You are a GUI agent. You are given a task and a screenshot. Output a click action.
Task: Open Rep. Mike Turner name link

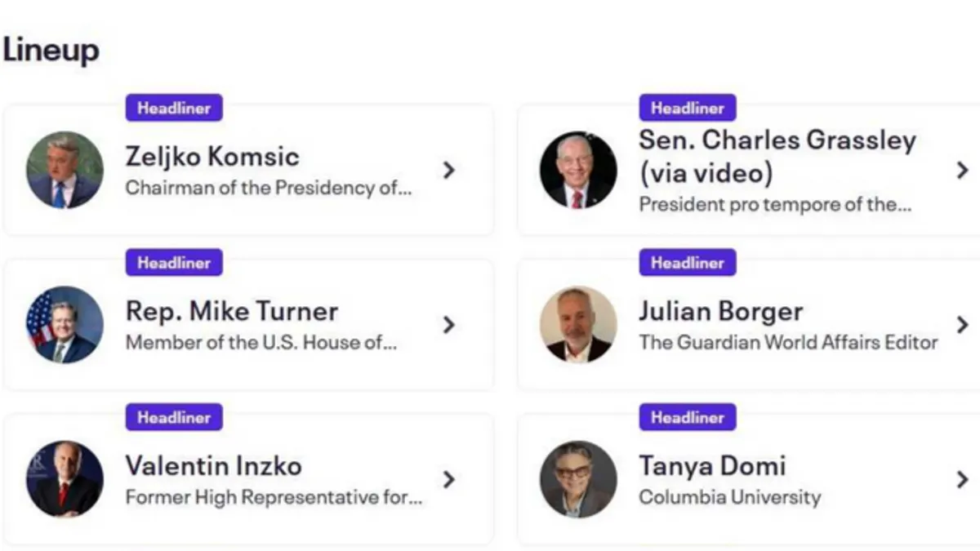click(231, 311)
